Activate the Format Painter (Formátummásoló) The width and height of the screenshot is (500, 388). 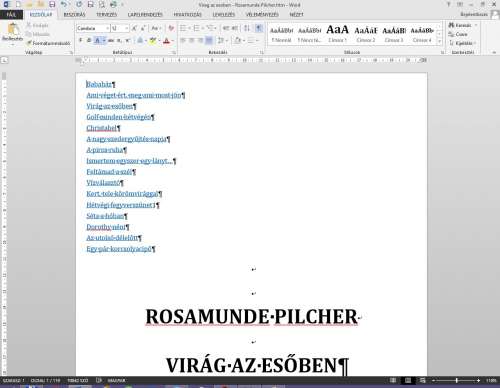point(48,43)
